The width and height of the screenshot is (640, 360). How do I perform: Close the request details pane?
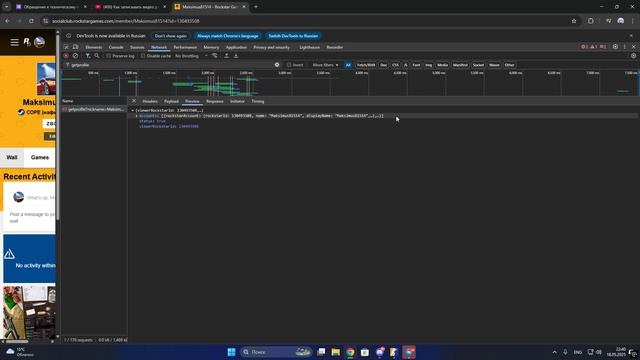pos(134,101)
